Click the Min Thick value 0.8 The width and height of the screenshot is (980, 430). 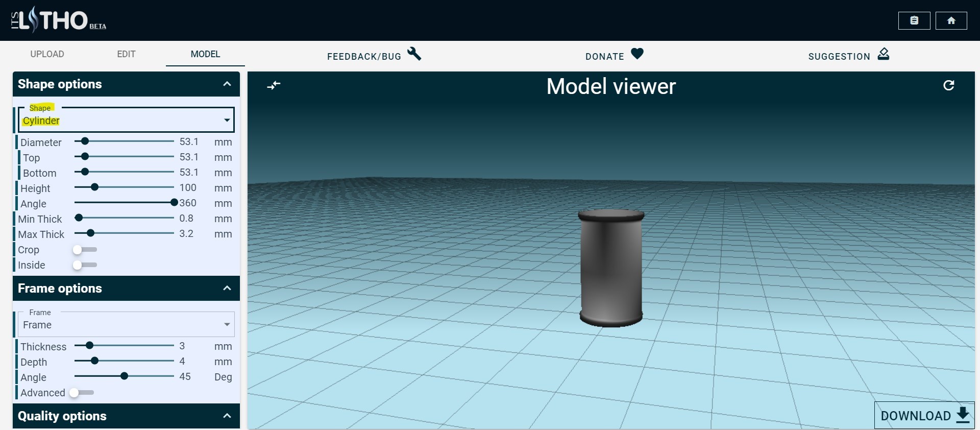click(186, 218)
